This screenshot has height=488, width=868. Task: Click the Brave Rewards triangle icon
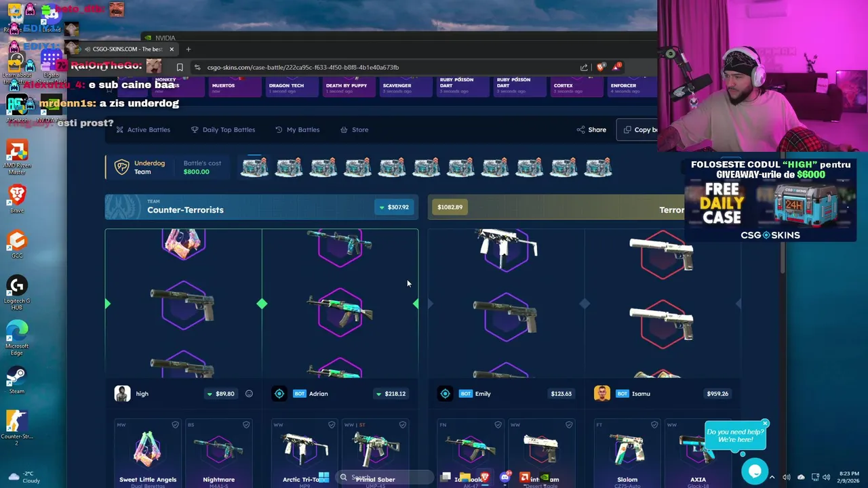pos(616,66)
